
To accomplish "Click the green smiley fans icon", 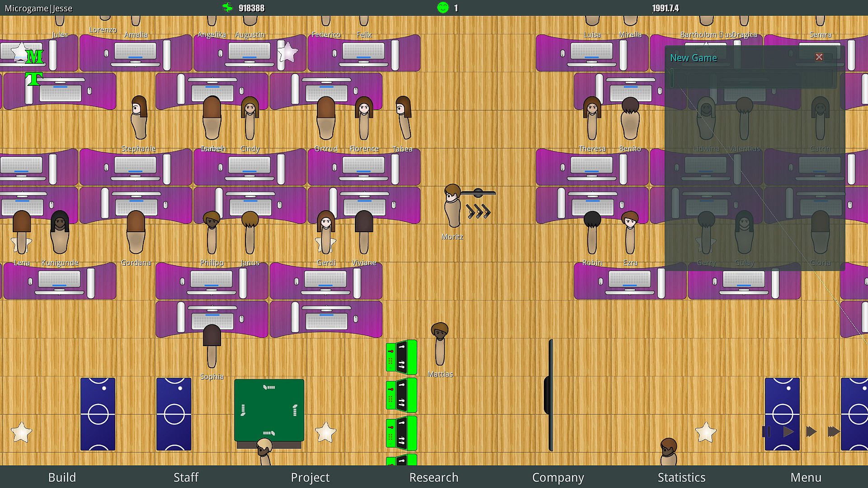I will point(443,8).
